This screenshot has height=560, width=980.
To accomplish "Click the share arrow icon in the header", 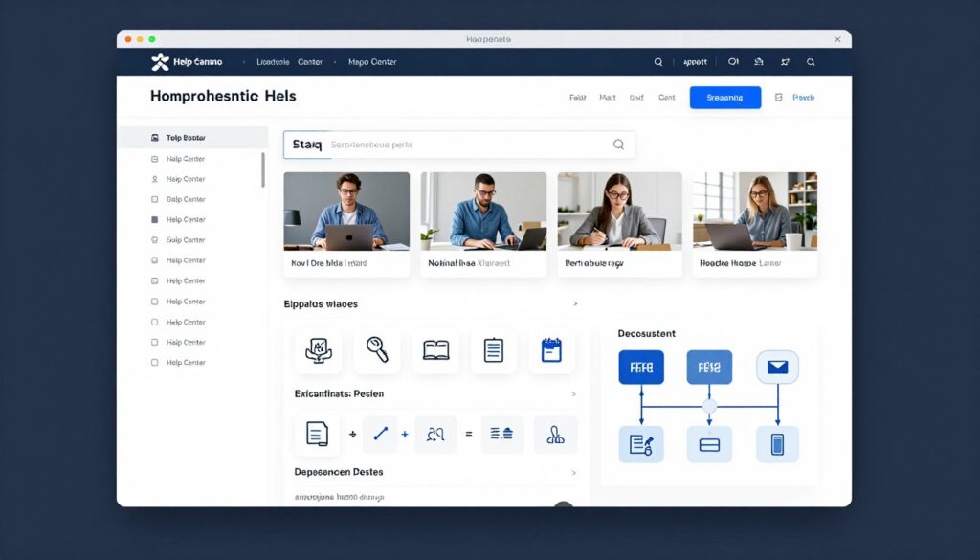I will [785, 62].
